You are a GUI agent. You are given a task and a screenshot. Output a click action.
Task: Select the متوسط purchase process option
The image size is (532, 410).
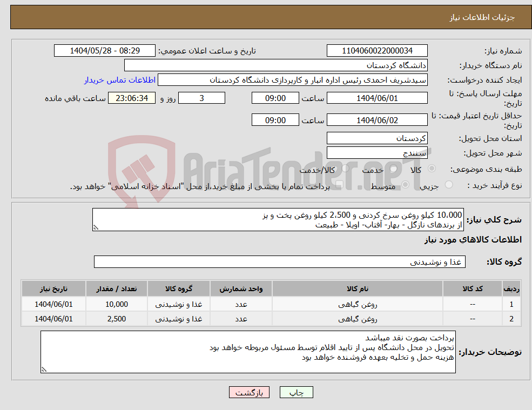pos(406,184)
